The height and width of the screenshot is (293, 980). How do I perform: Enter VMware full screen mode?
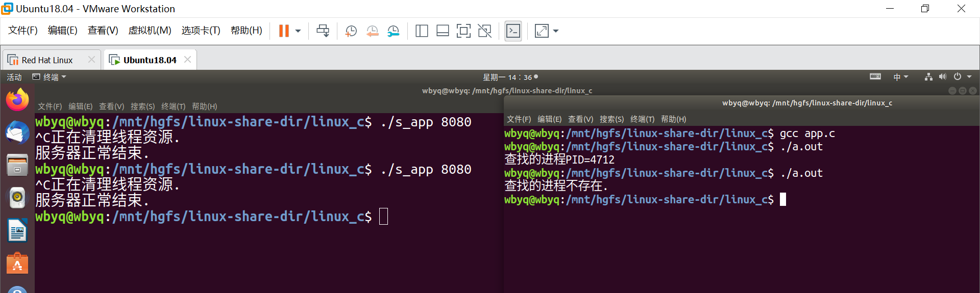pos(463,31)
